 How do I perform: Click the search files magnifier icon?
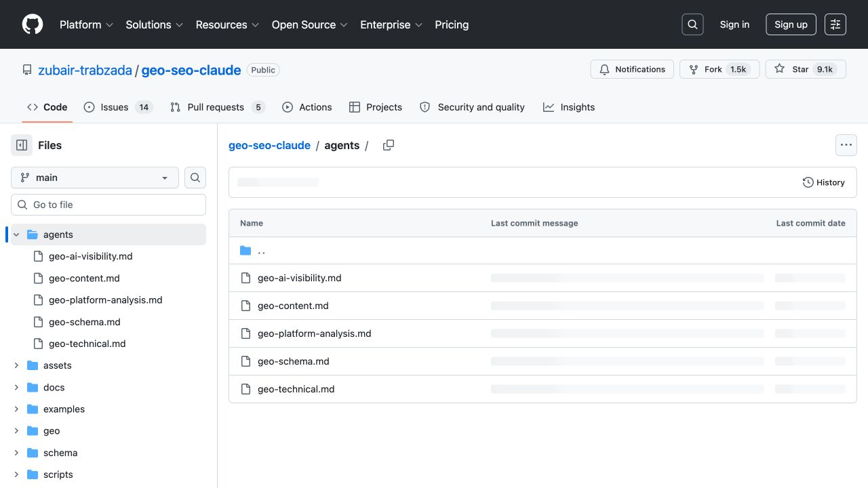point(195,178)
